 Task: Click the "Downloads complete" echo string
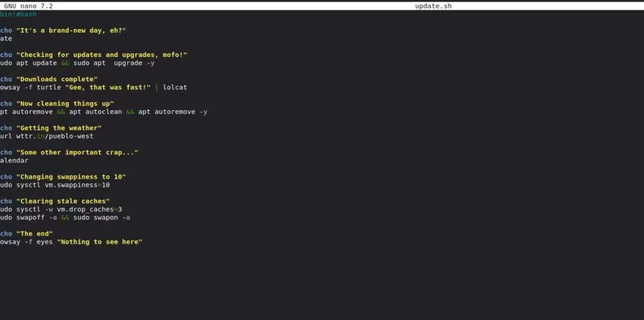click(x=56, y=79)
